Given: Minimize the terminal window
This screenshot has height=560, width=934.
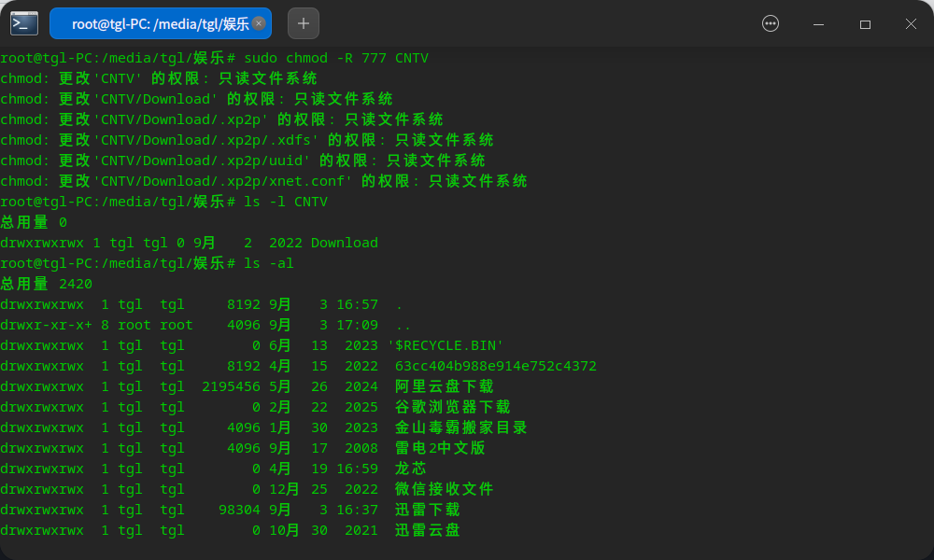Looking at the screenshot, I should [818, 24].
